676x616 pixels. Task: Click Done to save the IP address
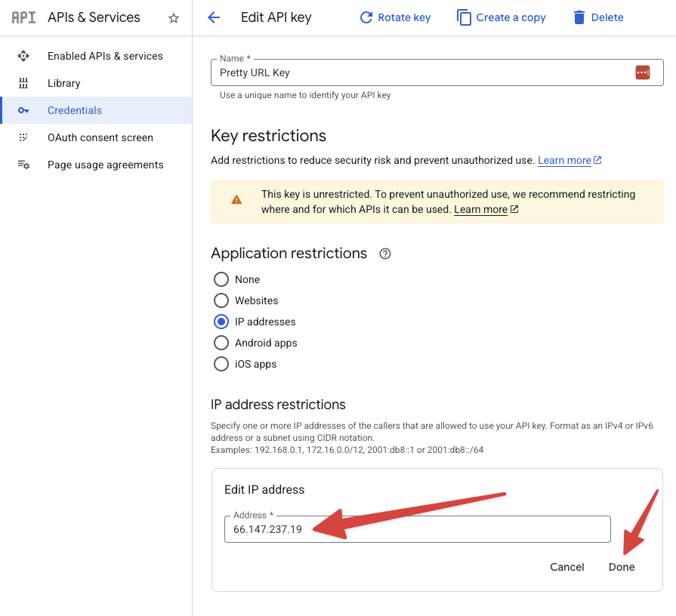(622, 567)
